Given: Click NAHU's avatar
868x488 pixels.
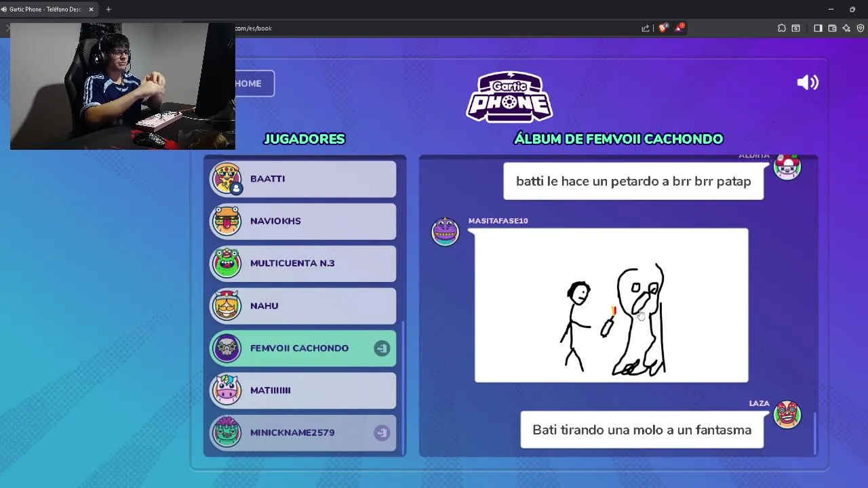Looking at the screenshot, I should (227, 306).
